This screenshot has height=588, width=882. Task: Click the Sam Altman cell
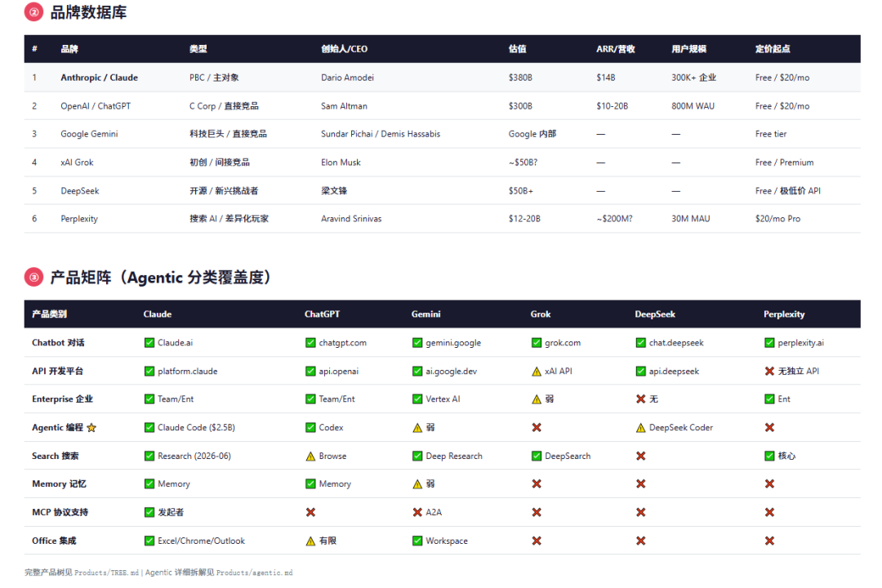(345, 106)
